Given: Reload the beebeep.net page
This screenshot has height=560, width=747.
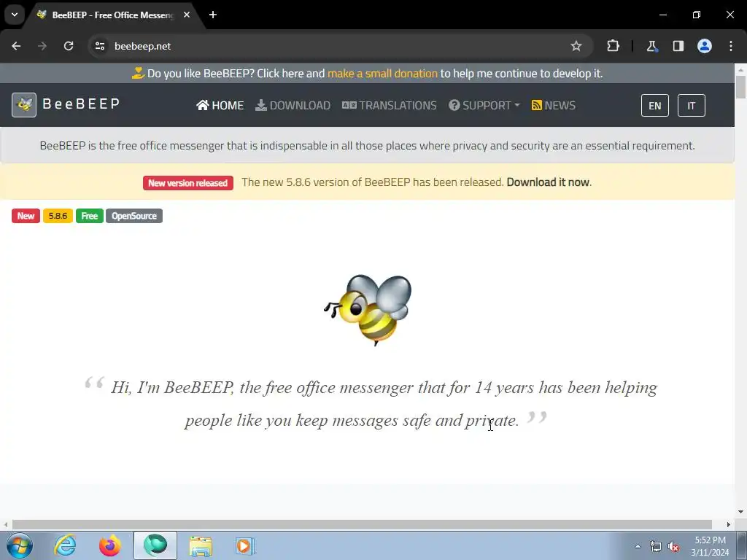Looking at the screenshot, I should click(69, 46).
